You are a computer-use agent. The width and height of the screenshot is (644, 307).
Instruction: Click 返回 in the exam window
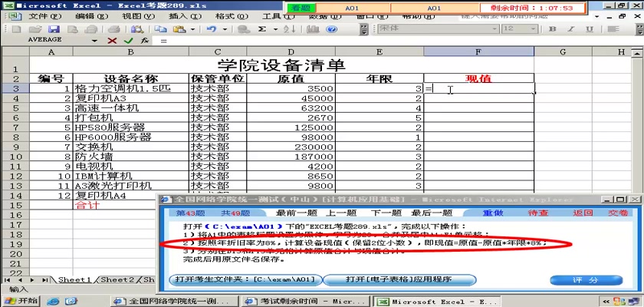click(583, 213)
